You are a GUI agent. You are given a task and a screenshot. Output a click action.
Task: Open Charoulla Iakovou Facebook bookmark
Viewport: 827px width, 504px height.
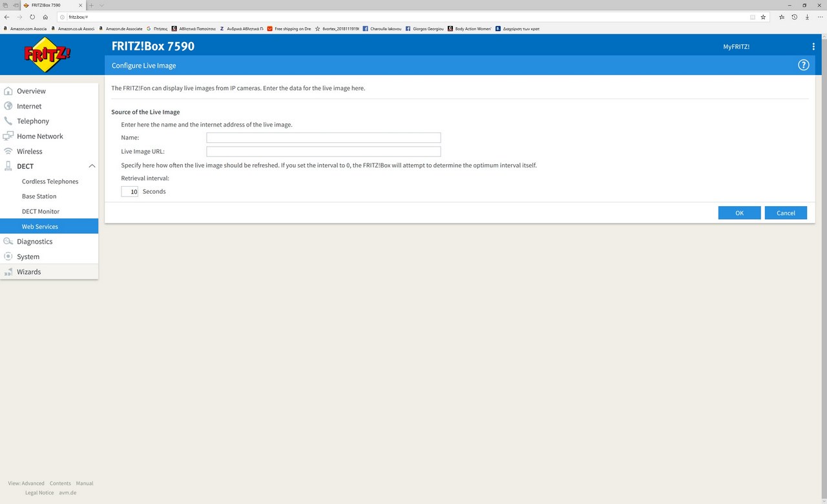382,28
